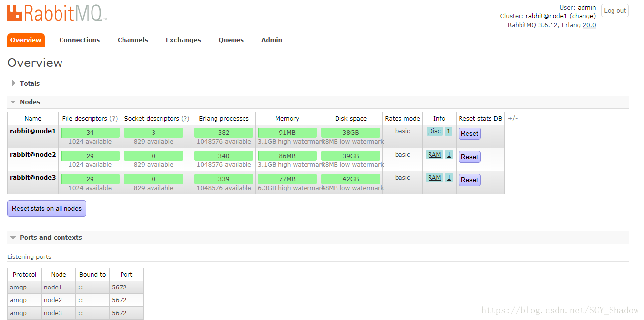This screenshot has height=320, width=644.
Task: Select the rabbit@node1 node name
Action: tap(32, 131)
